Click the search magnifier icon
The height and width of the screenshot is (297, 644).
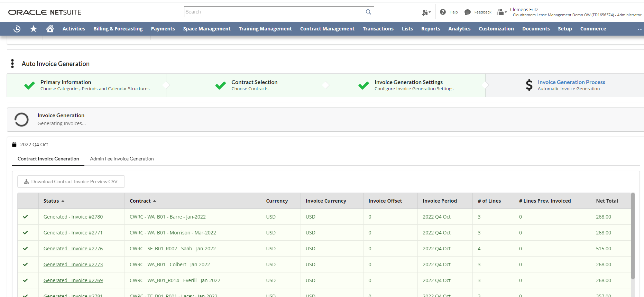point(368,12)
